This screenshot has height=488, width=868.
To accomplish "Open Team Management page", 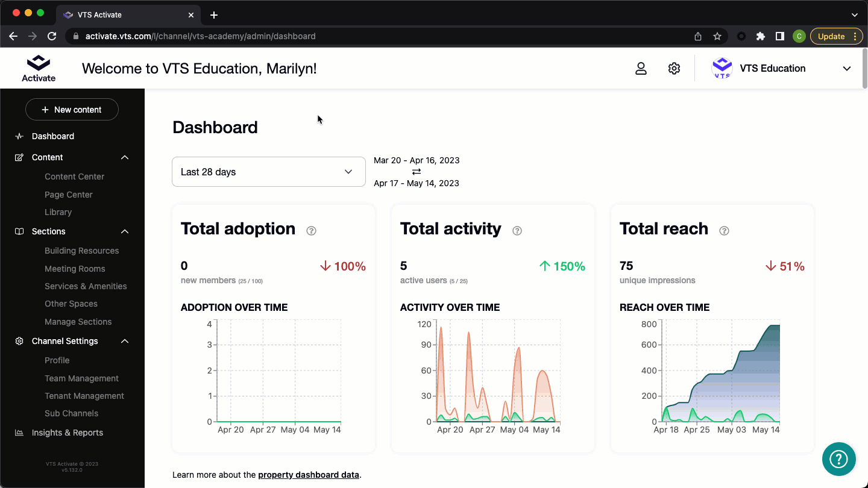I will (x=81, y=378).
